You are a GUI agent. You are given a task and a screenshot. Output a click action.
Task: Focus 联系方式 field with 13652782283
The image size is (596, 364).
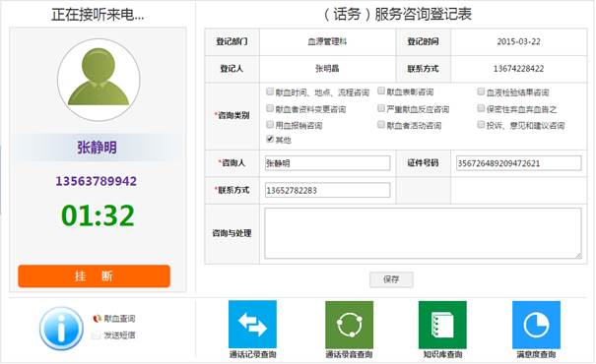pos(327,190)
